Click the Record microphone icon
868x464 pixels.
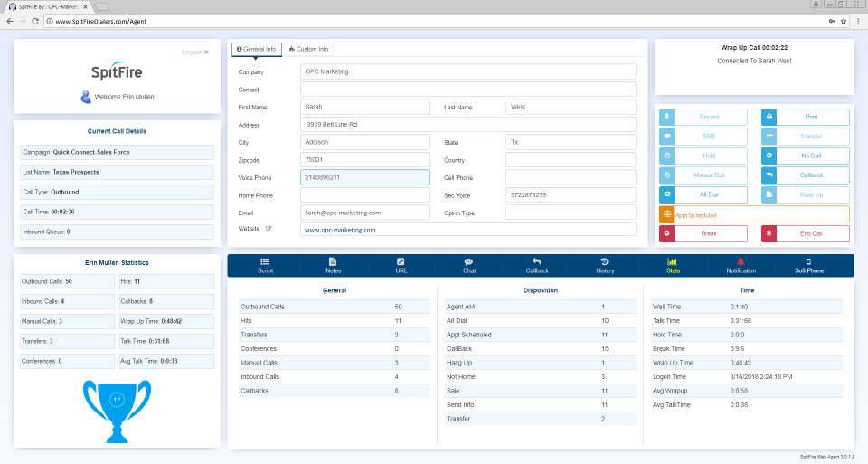click(x=666, y=117)
